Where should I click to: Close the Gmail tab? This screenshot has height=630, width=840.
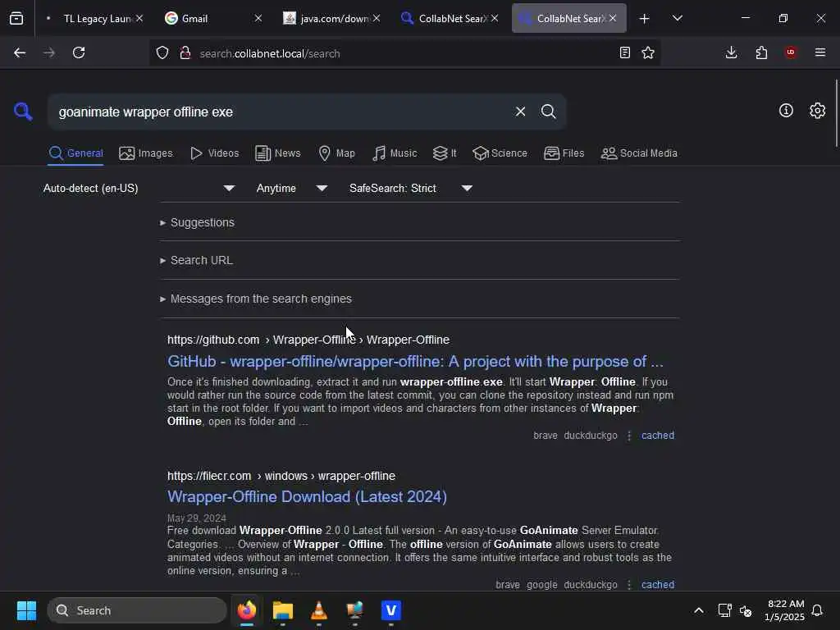(x=258, y=18)
